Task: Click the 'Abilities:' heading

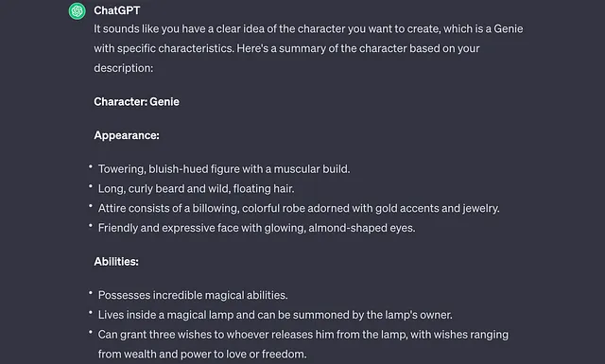Action: click(116, 261)
